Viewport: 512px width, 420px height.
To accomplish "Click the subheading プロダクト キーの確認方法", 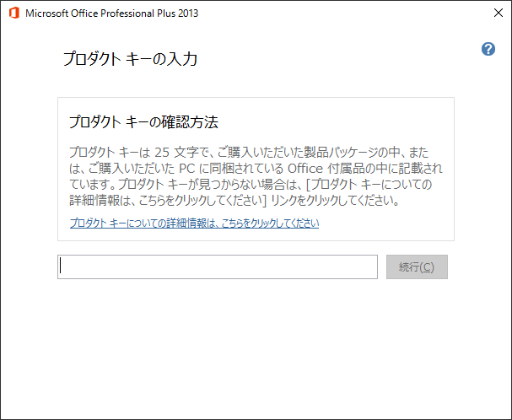I will (143, 122).
